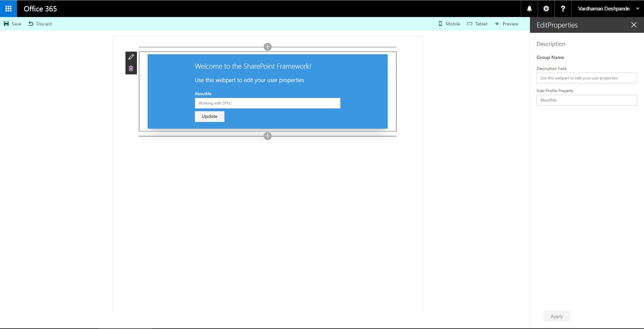Click the Vardhaman Deshpande user name

pos(604,8)
